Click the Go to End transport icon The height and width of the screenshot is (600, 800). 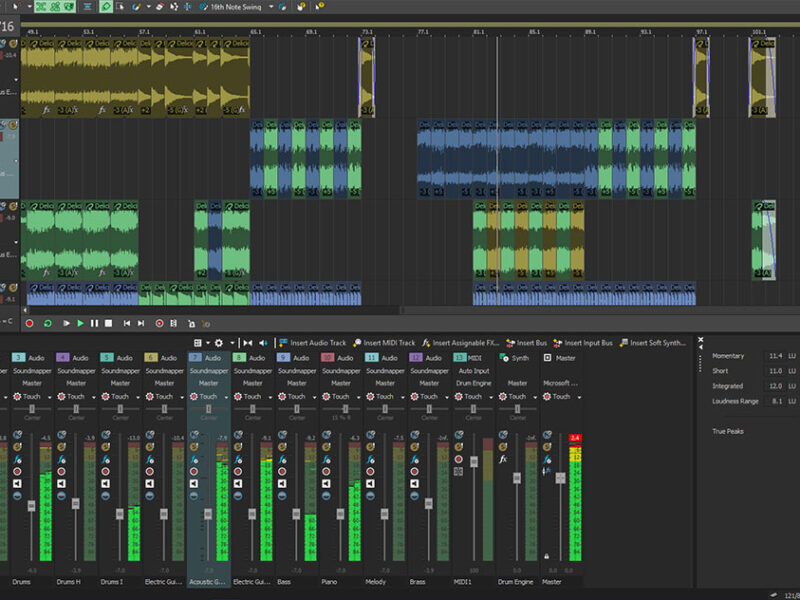pyautogui.click(x=141, y=324)
